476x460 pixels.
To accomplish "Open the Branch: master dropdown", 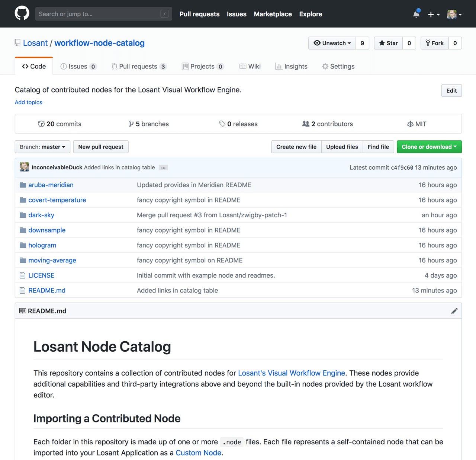I will pos(42,147).
